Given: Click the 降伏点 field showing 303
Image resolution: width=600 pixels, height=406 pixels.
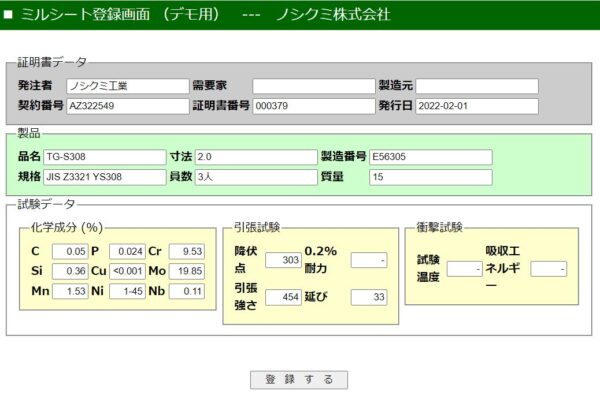Looking at the screenshot, I should pyautogui.click(x=283, y=260).
